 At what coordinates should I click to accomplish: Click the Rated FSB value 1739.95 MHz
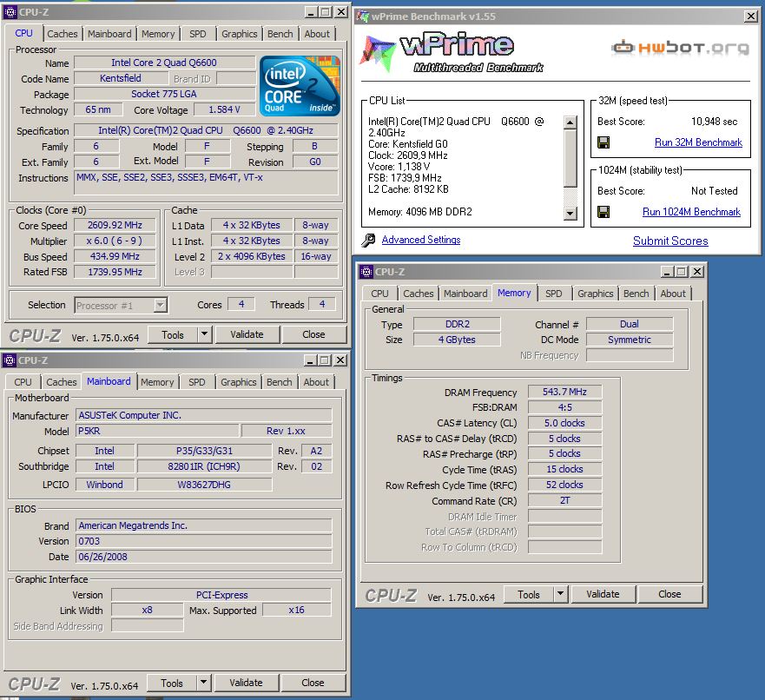pos(115,272)
